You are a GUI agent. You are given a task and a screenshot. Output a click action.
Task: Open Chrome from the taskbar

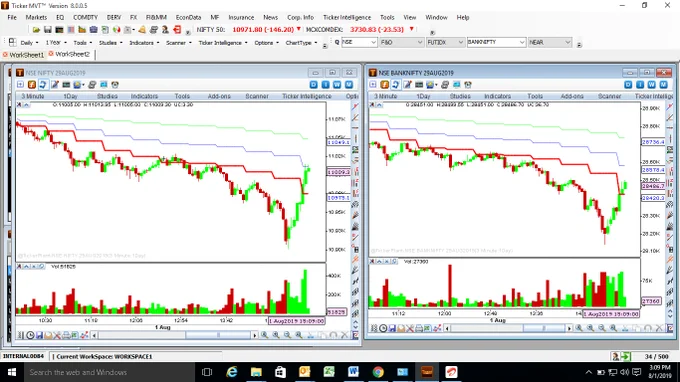pyautogui.click(x=378, y=372)
